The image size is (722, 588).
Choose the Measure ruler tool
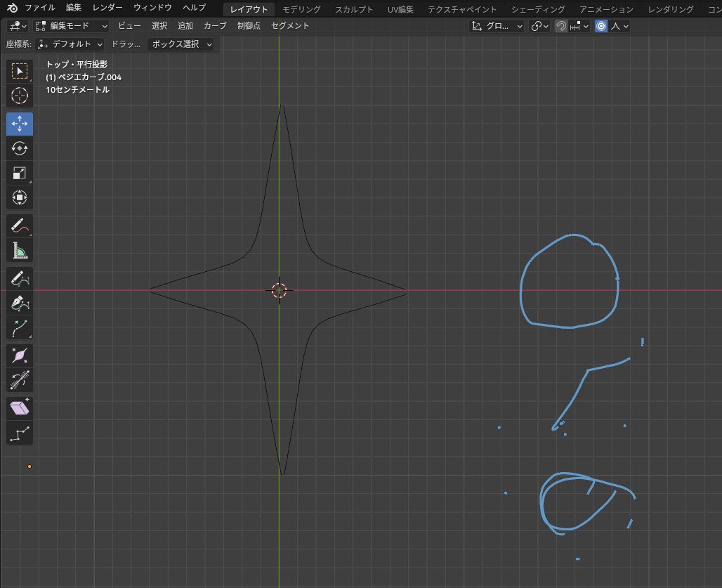tap(20, 250)
